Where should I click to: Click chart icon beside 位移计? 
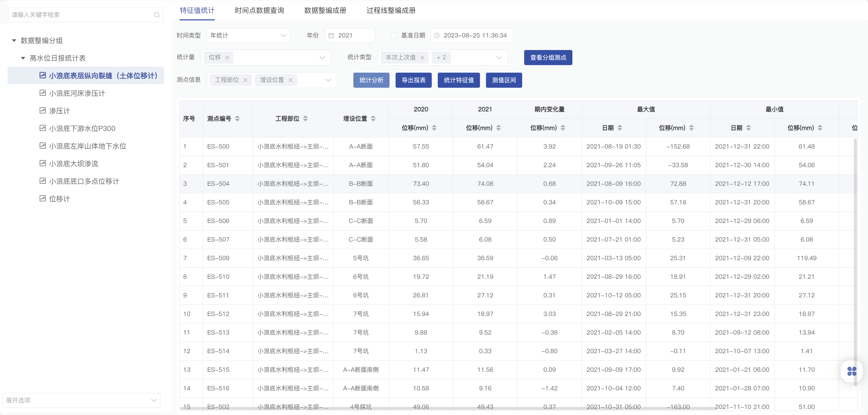(x=42, y=198)
